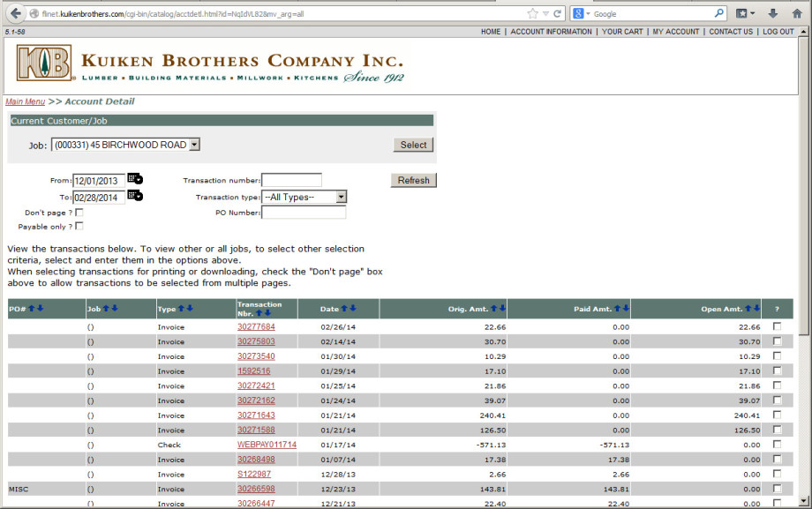This screenshot has width=812, height=509.
Task: Tick the Payable only checkbox
Action: [79, 226]
